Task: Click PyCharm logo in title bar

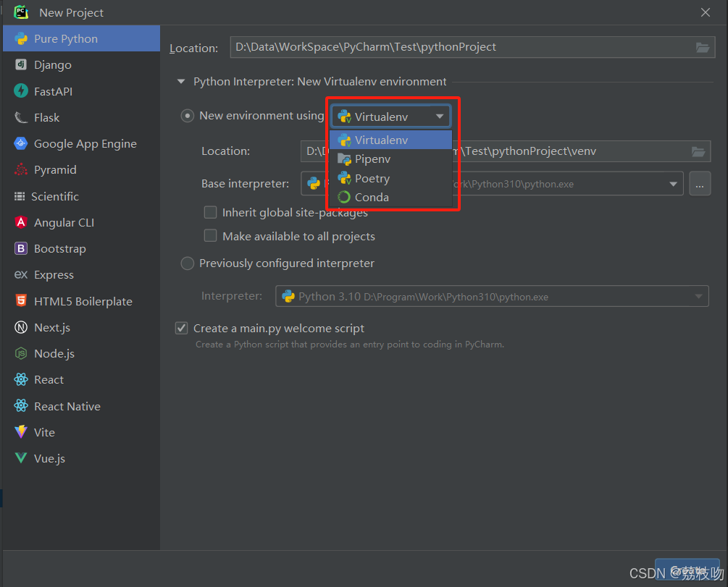Action: (x=21, y=12)
